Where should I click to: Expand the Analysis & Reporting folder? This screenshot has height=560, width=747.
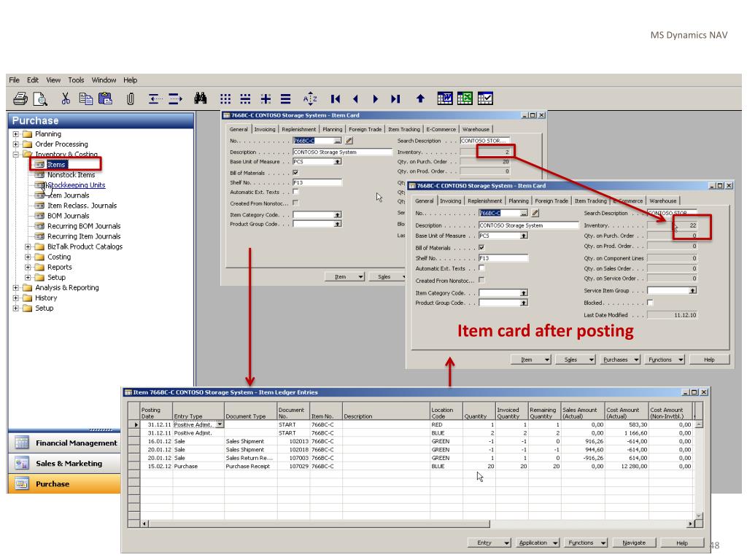16,287
